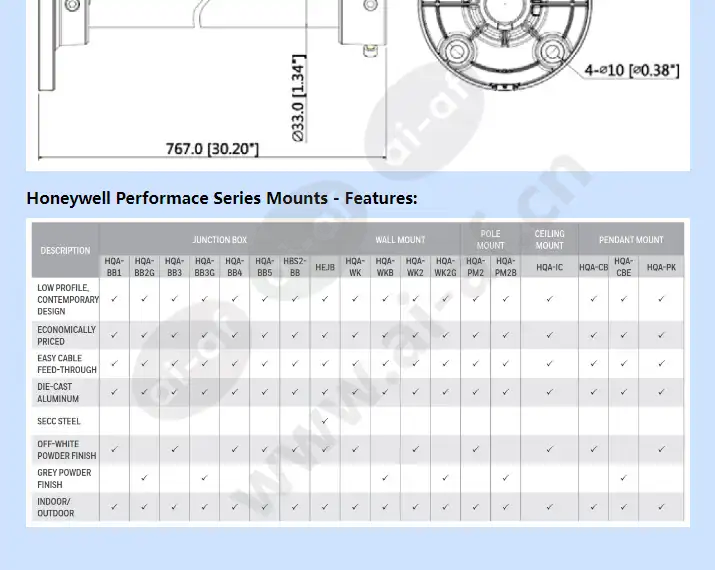Select the HQA-BB4 column header

coord(234,267)
